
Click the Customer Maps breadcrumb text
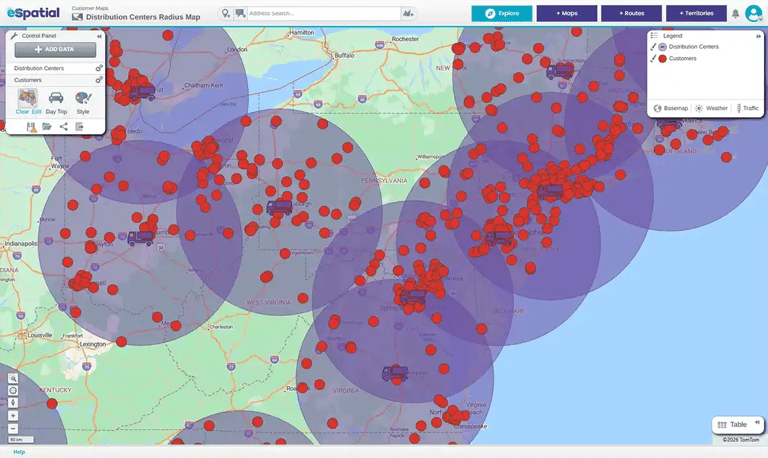coord(90,8)
